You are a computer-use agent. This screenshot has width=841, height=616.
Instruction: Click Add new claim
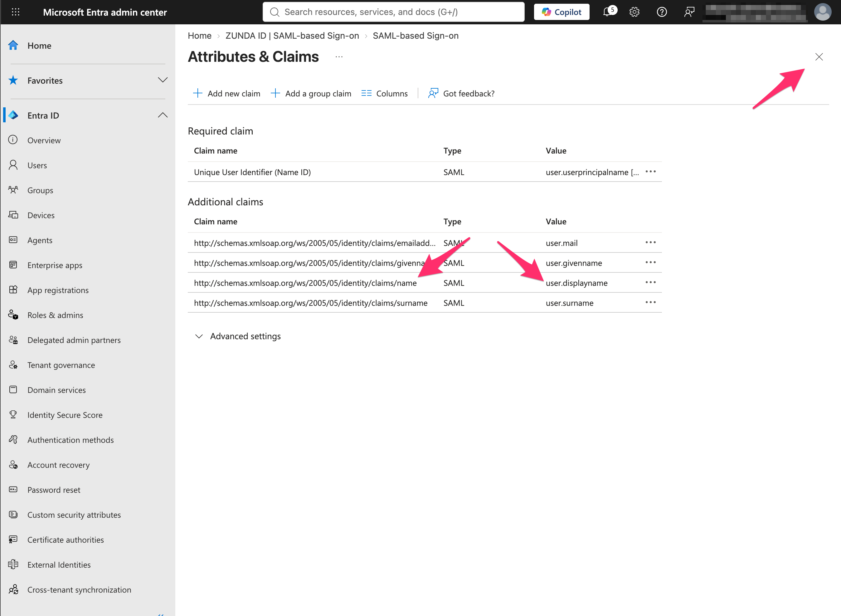click(x=226, y=93)
